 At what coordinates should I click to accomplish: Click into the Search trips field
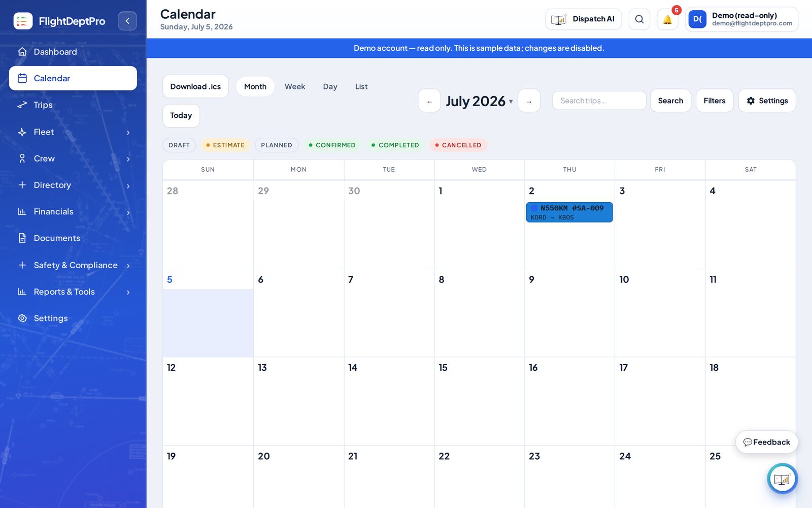pyautogui.click(x=599, y=101)
